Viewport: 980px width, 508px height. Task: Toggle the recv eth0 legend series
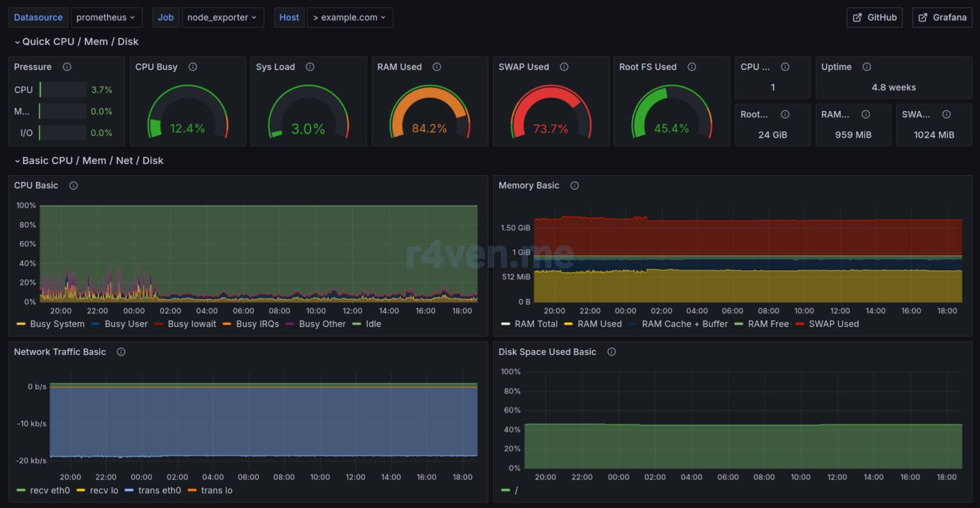50,490
